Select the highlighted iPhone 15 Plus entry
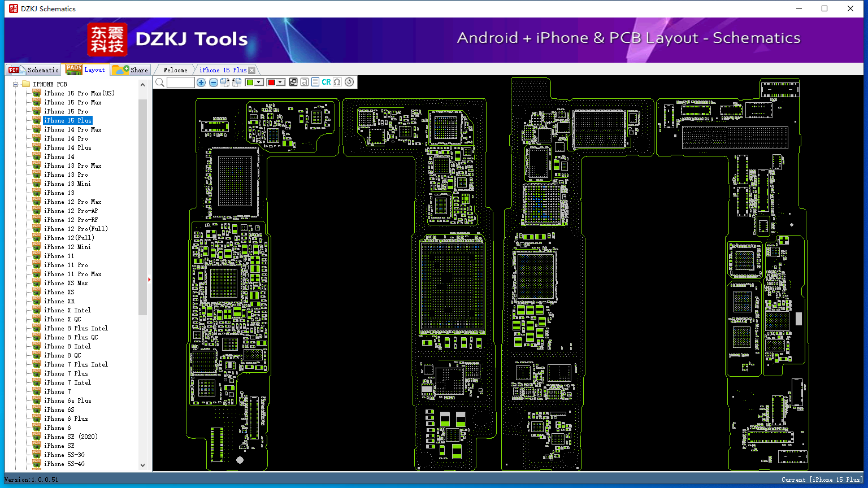868x488 pixels. (68, 120)
